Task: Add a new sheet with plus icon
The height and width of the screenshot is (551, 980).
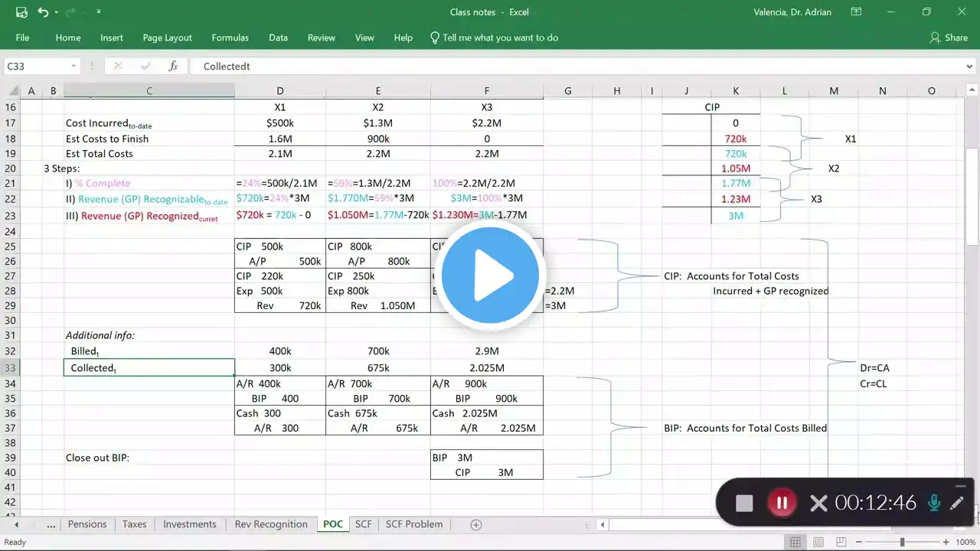Action: pyautogui.click(x=476, y=524)
